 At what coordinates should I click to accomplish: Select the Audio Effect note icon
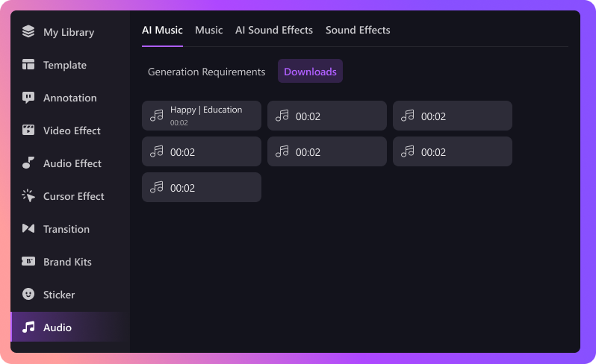point(28,163)
